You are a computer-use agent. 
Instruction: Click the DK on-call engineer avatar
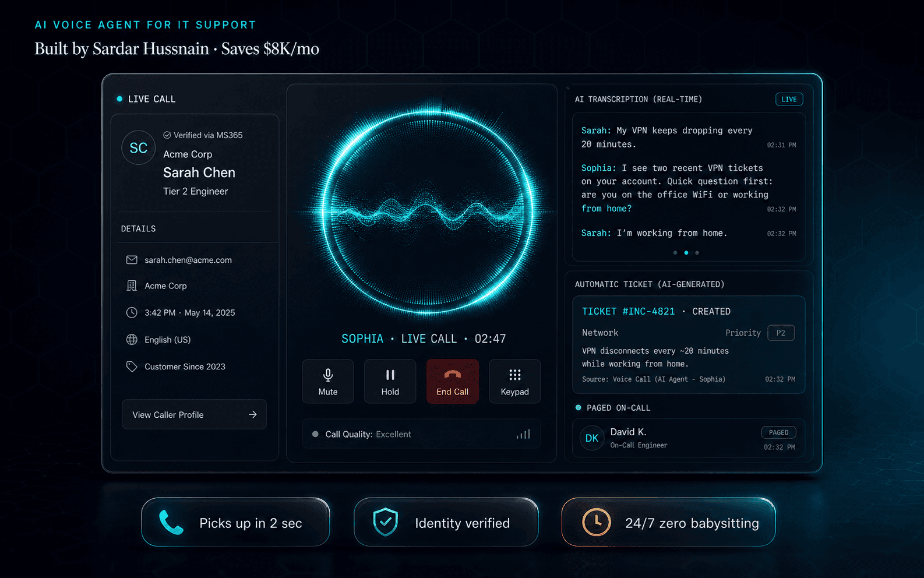pos(592,438)
